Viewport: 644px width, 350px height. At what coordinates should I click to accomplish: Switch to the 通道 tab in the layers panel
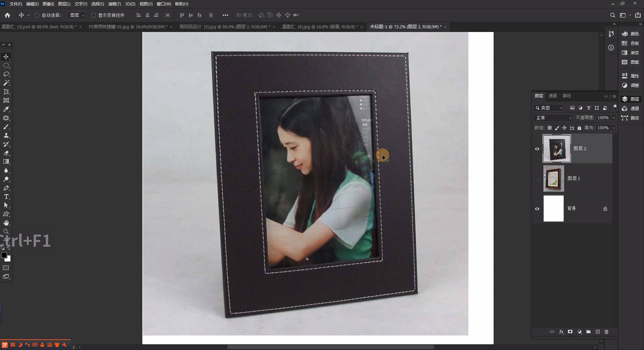tap(553, 96)
